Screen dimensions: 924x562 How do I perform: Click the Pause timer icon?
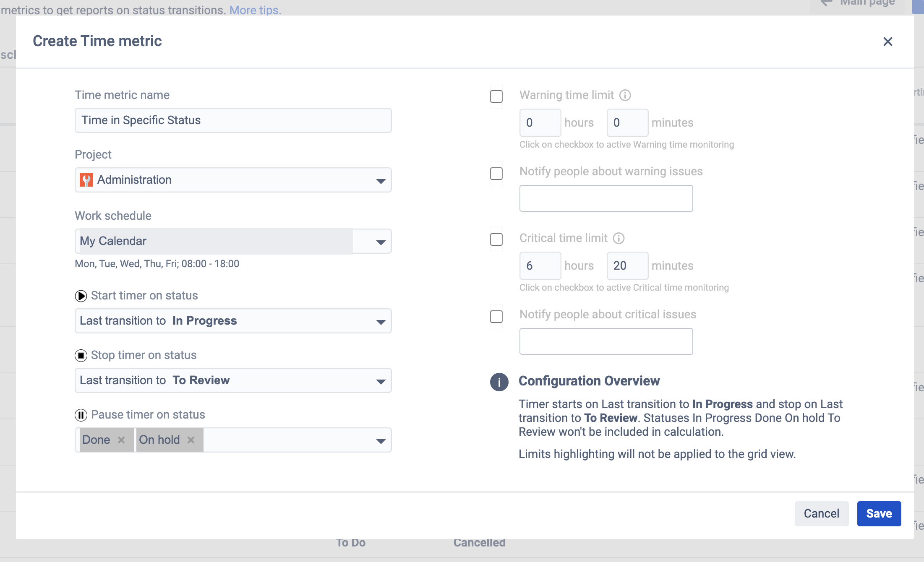click(81, 415)
